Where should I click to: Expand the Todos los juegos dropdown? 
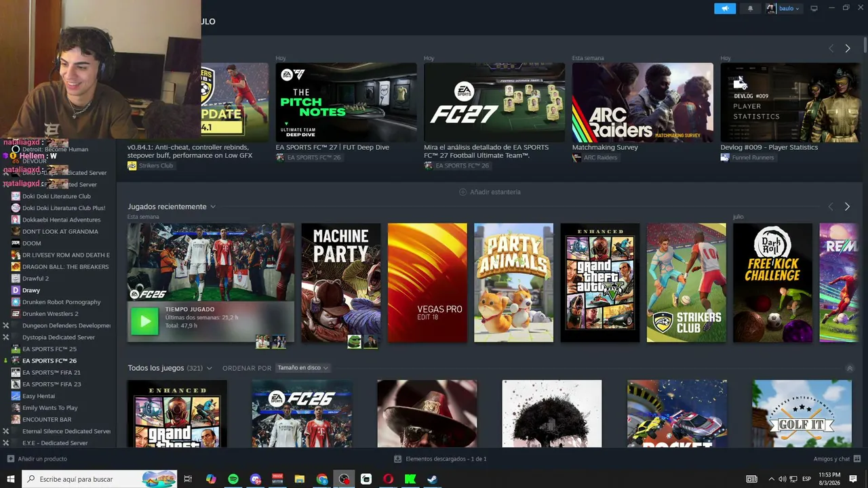pos(209,368)
